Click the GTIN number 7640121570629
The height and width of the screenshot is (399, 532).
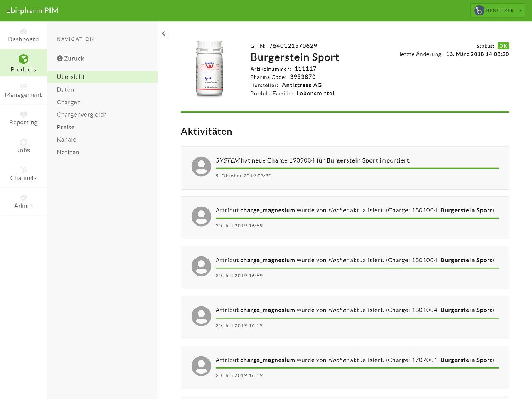(x=293, y=46)
